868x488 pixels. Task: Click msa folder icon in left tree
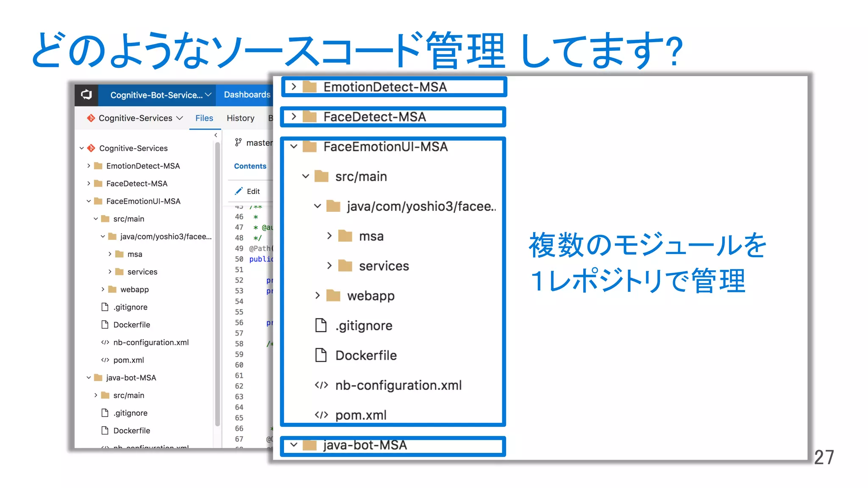click(x=120, y=254)
